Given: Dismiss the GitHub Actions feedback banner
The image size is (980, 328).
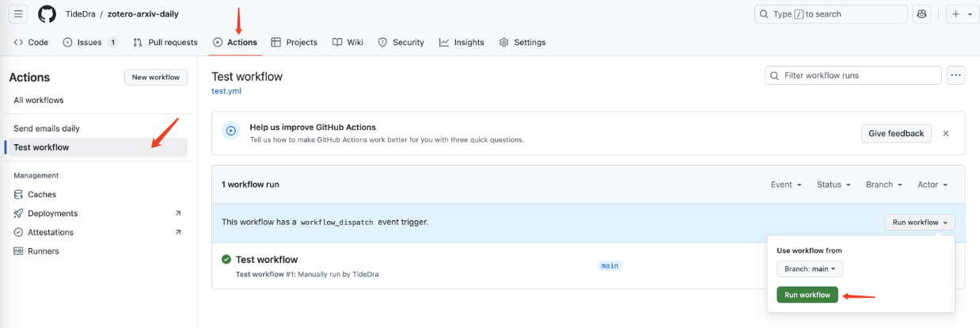Looking at the screenshot, I should click(946, 133).
